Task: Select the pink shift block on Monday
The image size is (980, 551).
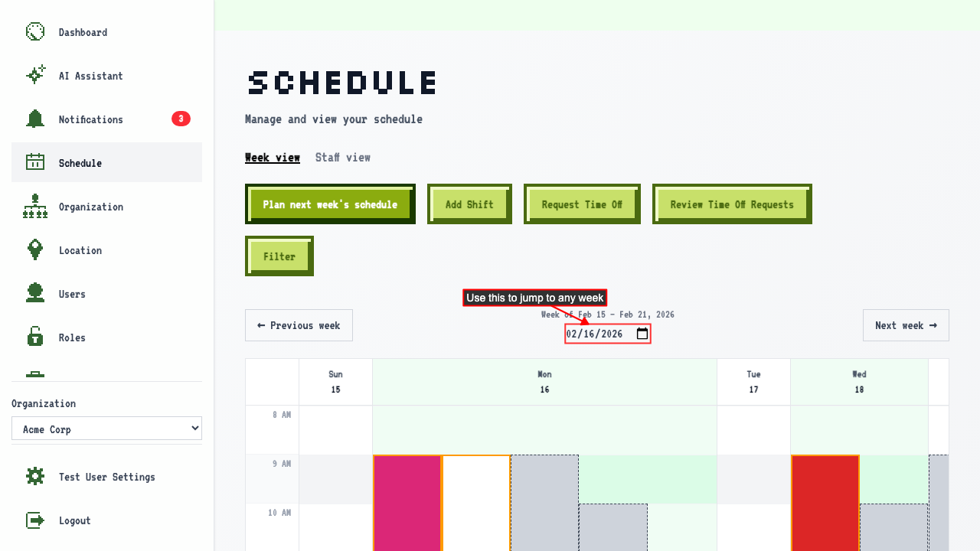Action: coord(407,503)
